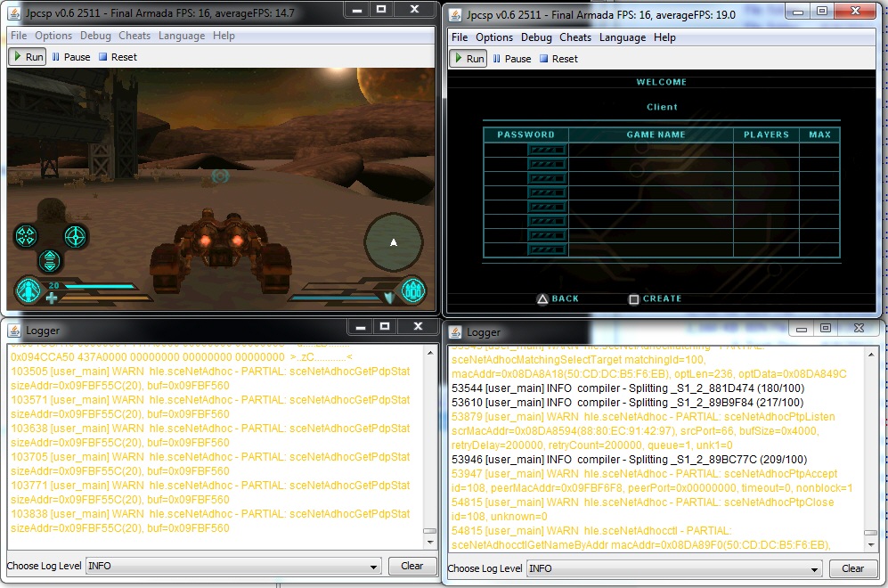
Task: Open the Cheats menu in the lobby Jpcsp window
Action: point(574,37)
